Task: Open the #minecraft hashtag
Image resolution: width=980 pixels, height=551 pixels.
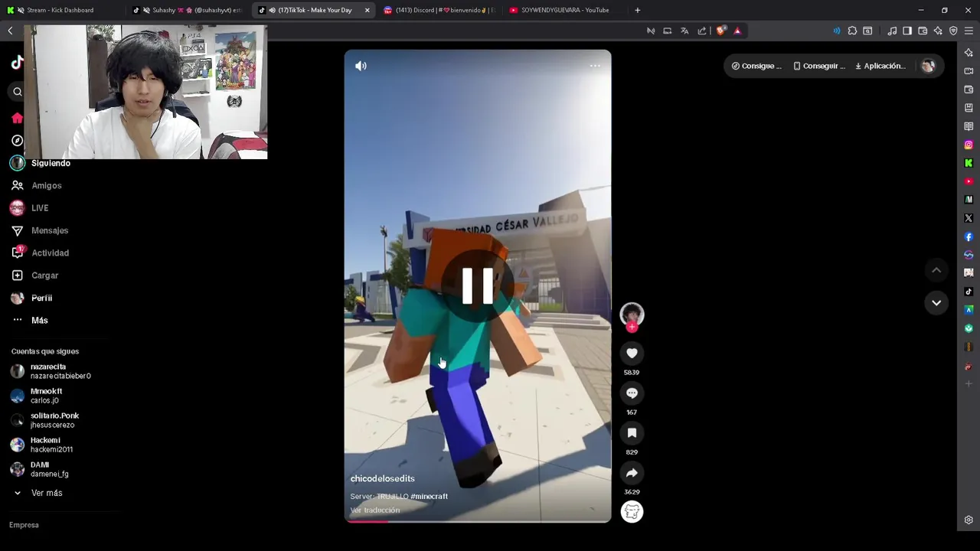Action: click(429, 496)
